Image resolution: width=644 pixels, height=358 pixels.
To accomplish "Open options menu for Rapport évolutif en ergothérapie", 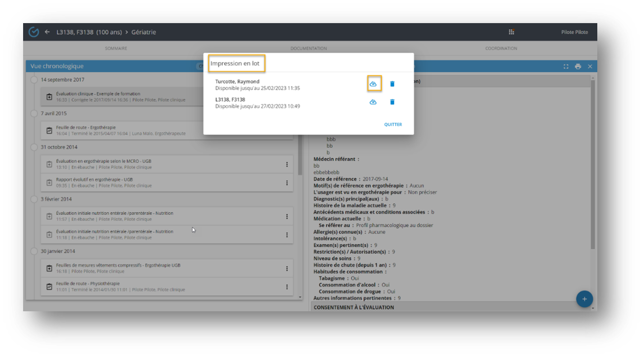I will [x=287, y=183].
